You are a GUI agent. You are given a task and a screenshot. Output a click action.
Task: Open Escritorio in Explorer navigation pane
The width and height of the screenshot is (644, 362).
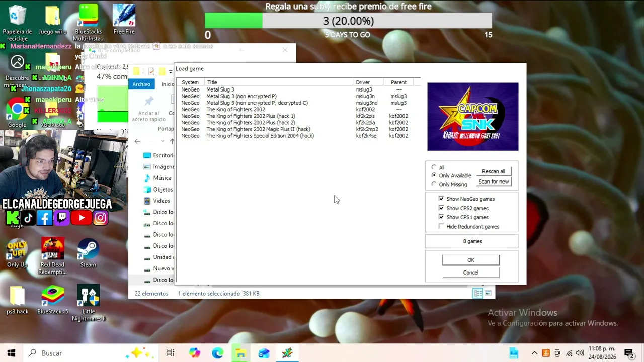(158, 155)
